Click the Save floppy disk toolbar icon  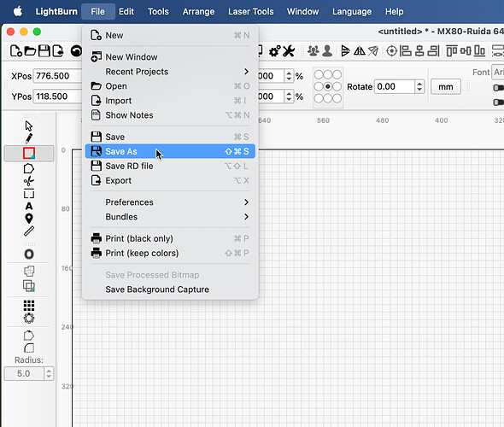(x=44, y=50)
